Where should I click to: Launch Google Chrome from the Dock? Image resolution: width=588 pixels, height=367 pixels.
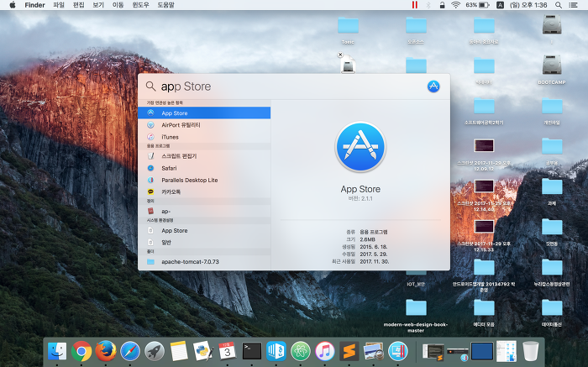pos(81,352)
